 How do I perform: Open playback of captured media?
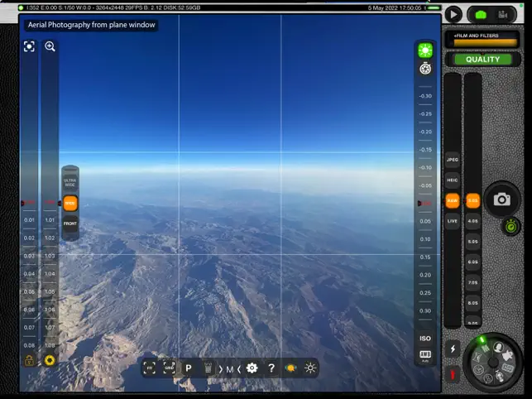pyautogui.click(x=453, y=14)
